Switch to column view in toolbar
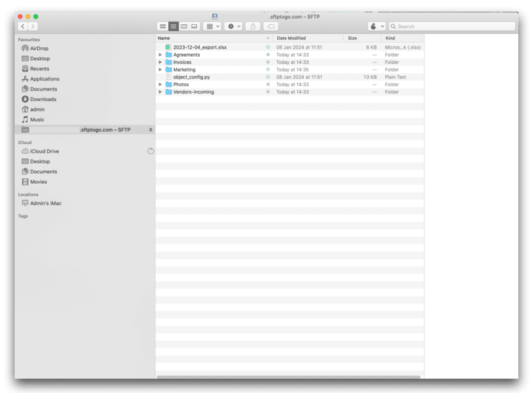 (x=184, y=27)
